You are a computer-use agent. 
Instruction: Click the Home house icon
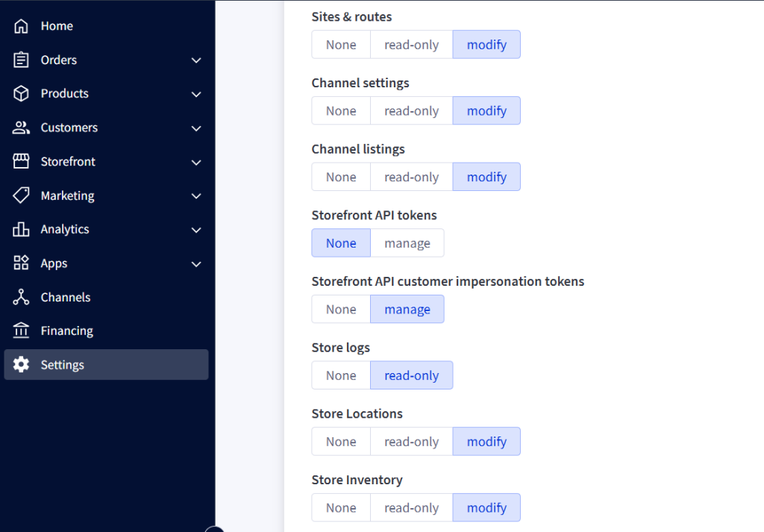(21, 26)
